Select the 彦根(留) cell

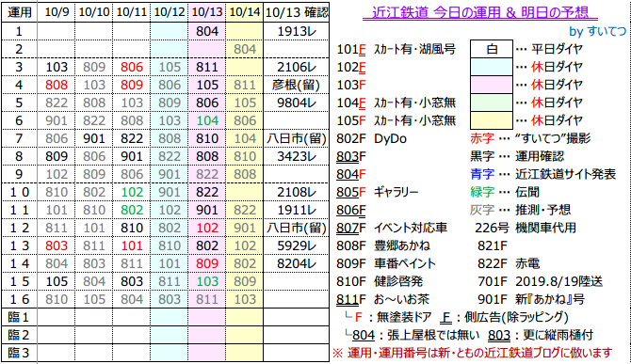[297, 85]
